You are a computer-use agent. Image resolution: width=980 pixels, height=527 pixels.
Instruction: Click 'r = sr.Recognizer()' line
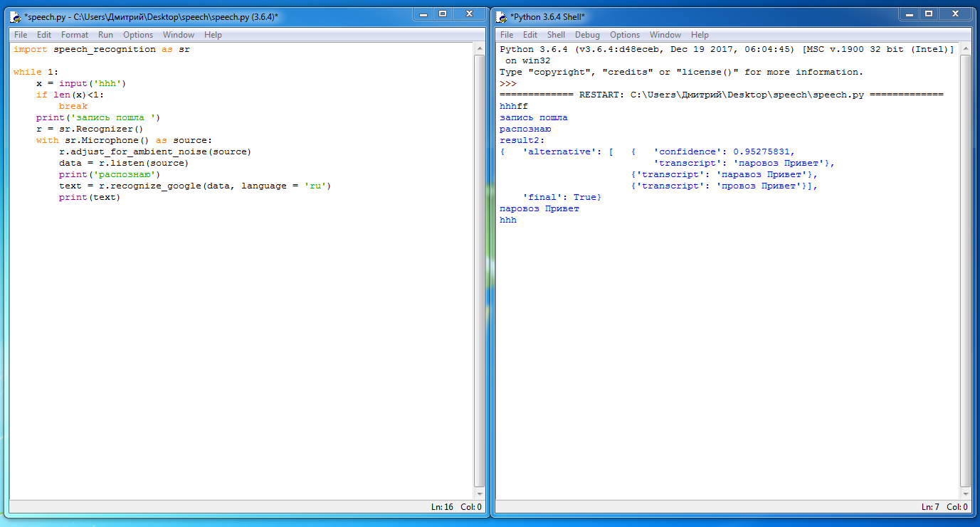coord(90,129)
